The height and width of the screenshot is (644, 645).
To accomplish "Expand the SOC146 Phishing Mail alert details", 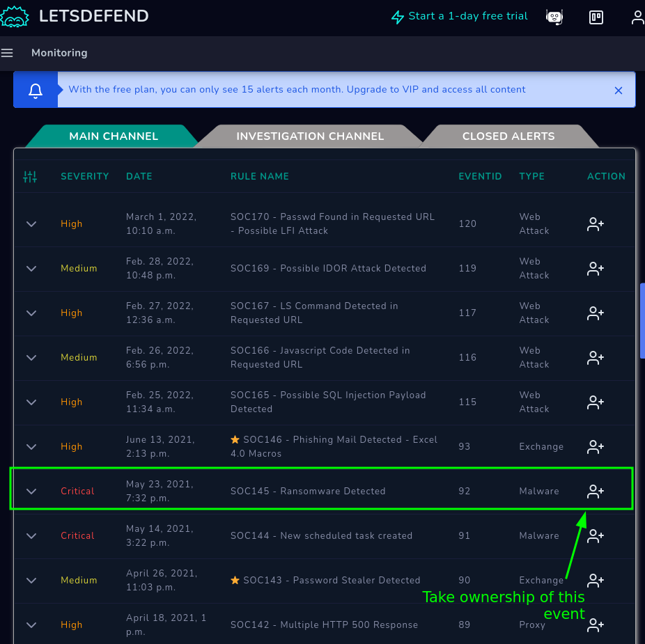I will (x=31, y=447).
